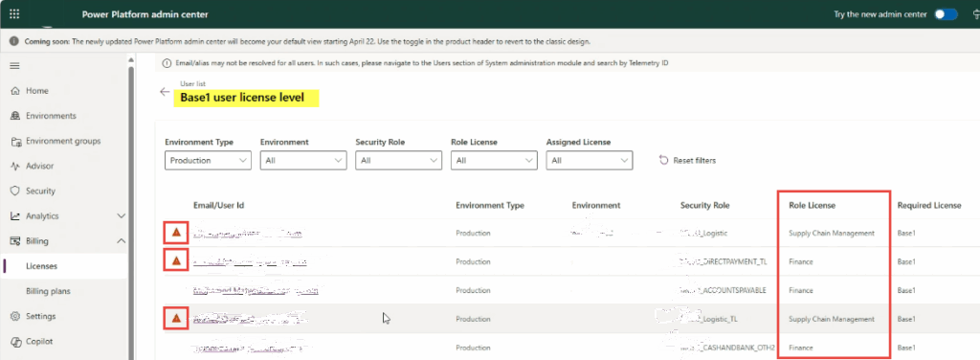980x360 pixels.
Task: Click the Reset filters button
Action: [x=687, y=161]
